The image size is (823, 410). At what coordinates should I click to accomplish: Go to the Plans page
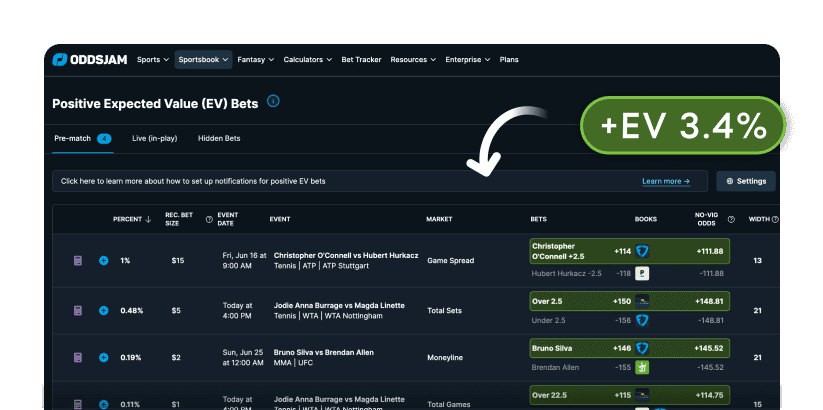click(x=509, y=60)
